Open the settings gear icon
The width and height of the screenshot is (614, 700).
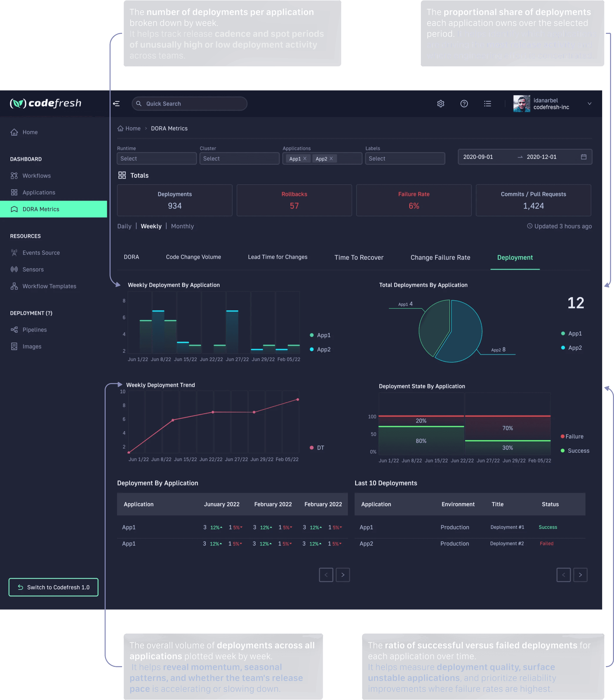(x=441, y=104)
